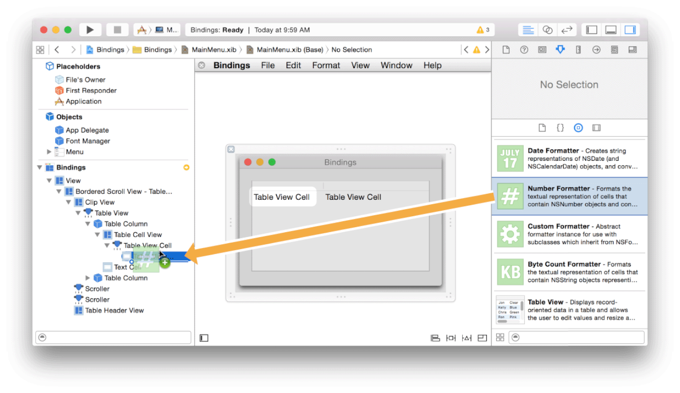This screenshot has height=393, width=680.
Task: Click the yellow warning indicator in toolbar
Action: 483,30
